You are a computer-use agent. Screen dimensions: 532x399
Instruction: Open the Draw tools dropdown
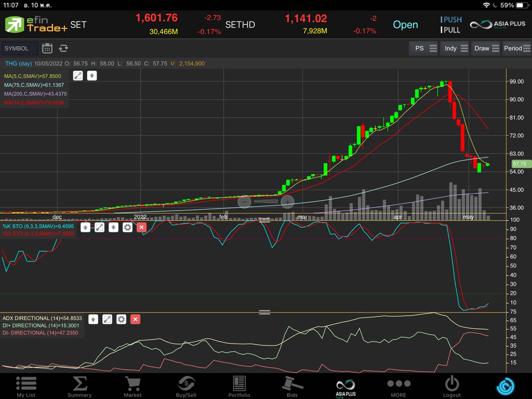tap(486, 48)
